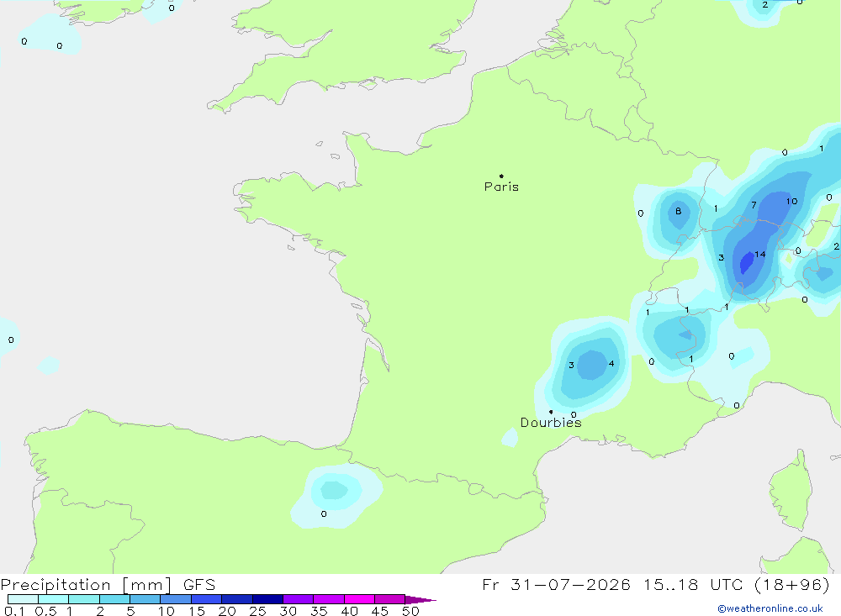Select the 45–50 mm legend swatch
The height and width of the screenshot is (616, 841).
pyautogui.click(x=390, y=599)
